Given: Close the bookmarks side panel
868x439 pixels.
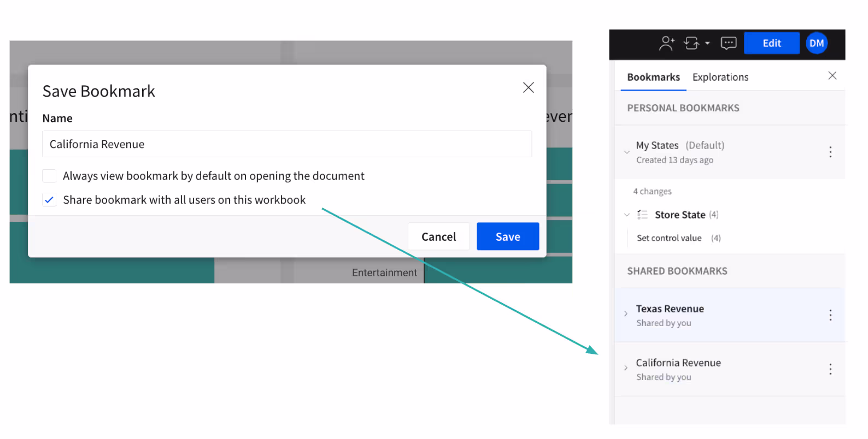Looking at the screenshot, I should (832, 76).
